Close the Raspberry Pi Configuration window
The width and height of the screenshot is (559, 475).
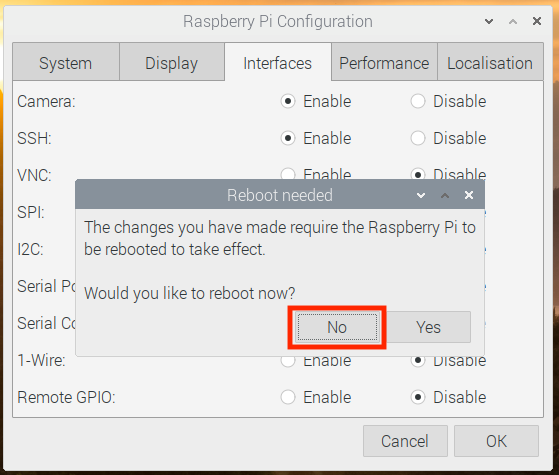pyautogui.click(x=537, y=21)
